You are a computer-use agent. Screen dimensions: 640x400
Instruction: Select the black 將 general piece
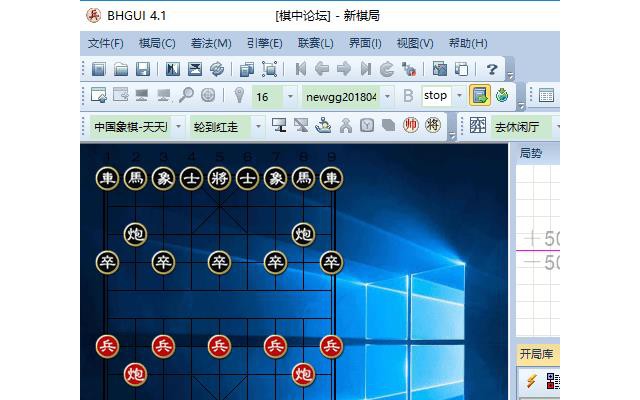[x=219, y=178]
